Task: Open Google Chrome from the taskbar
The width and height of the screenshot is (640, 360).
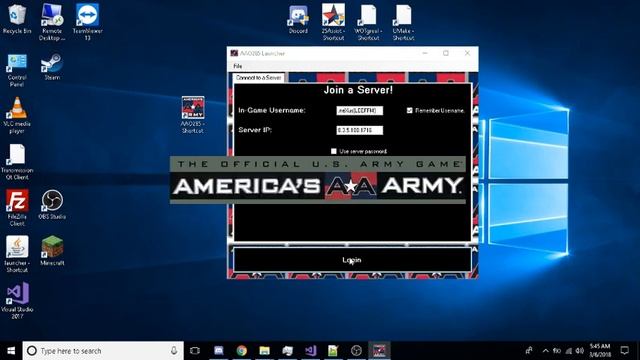Action: click(x=242, y=351)
